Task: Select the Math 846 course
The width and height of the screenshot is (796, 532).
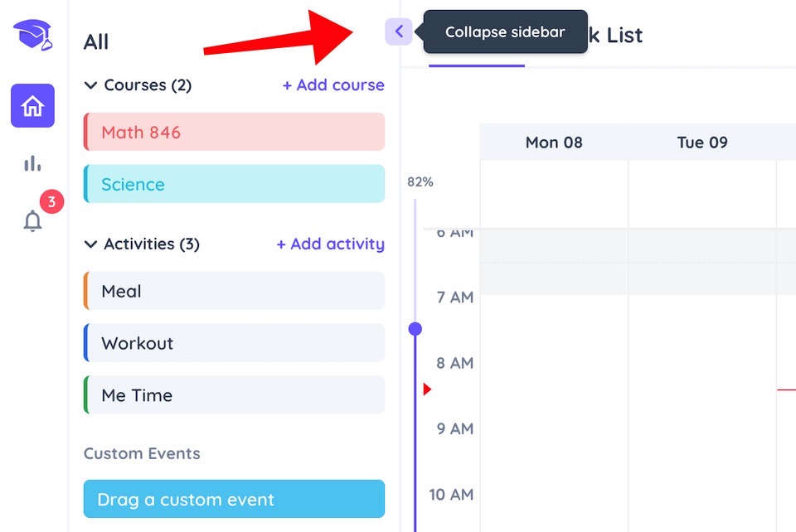Action: [x=234, y=132]
